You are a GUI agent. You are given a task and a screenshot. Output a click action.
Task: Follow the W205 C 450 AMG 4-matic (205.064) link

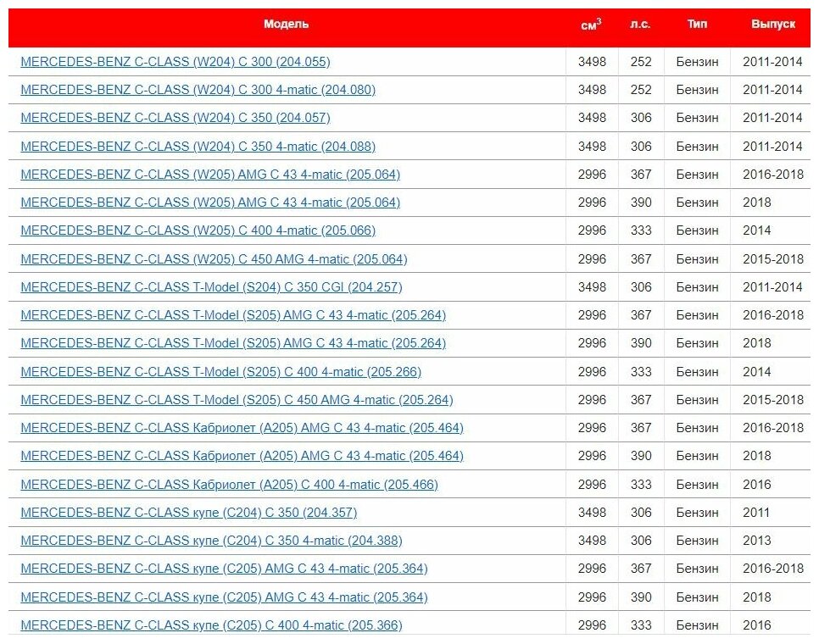pos(214,259)
